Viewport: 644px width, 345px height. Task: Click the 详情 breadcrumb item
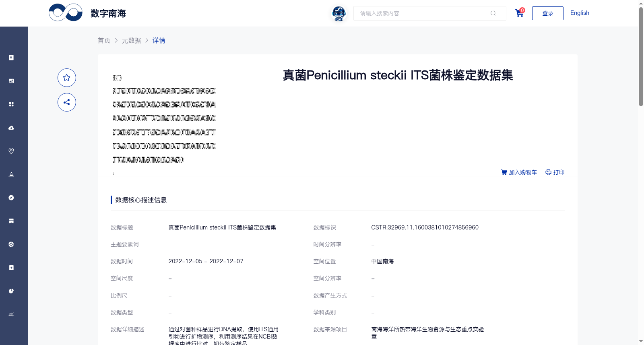tap(159, 40)
